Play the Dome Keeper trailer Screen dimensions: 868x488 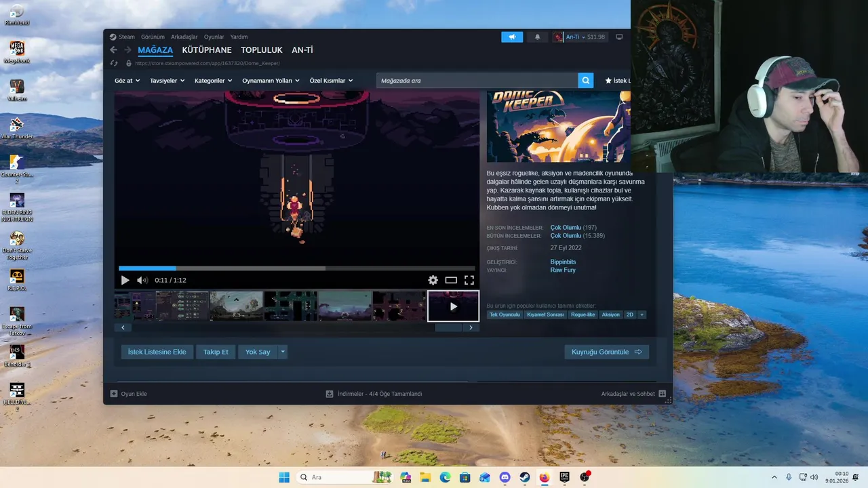click(125, 280)
